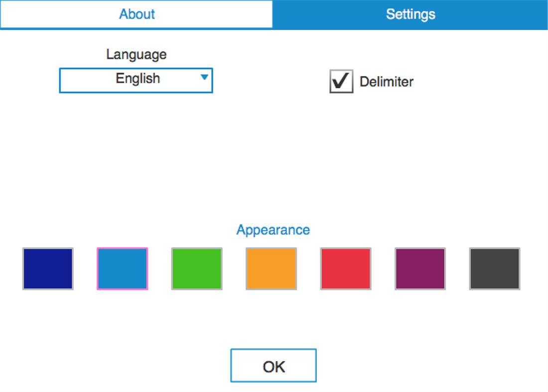Image resolution: width=548 pixels, height=392 pixels.
Task: Click the Language field showing English
Action: click(136, 80)
